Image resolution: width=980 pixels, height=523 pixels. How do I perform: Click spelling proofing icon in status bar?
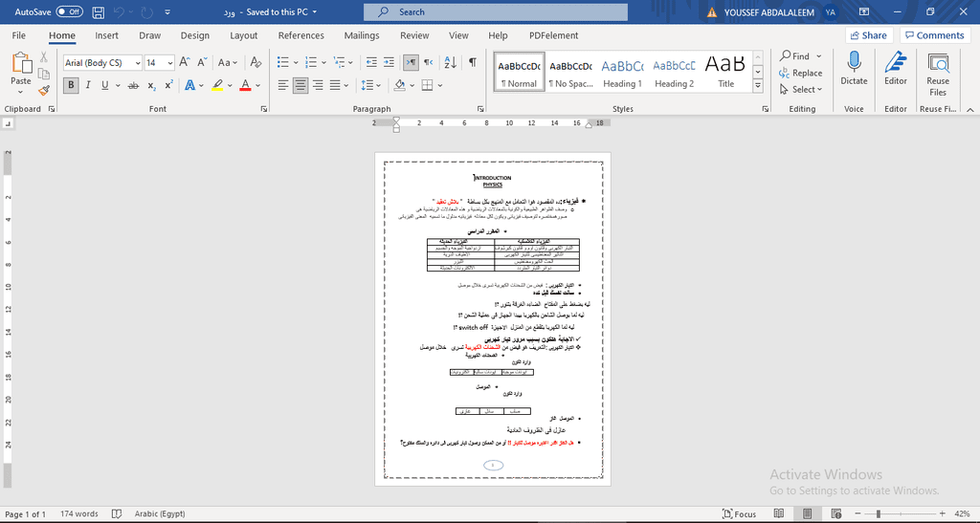tap(116, 513)
